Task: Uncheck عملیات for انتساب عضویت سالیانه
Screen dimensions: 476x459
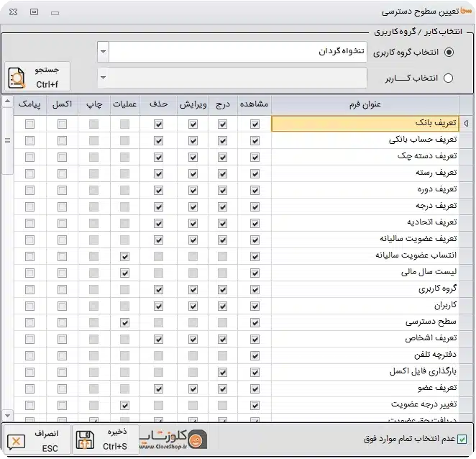Action: click(x=124, y=256)
